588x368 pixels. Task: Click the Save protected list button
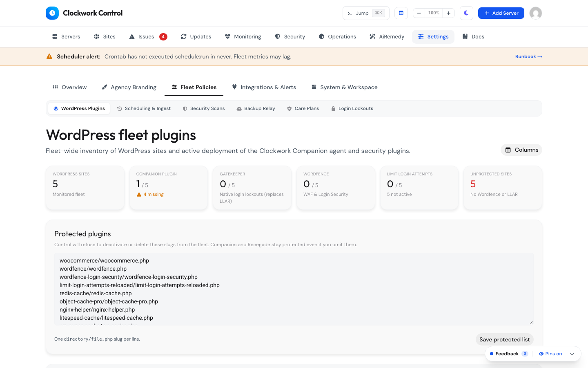[x=505, y=339]
